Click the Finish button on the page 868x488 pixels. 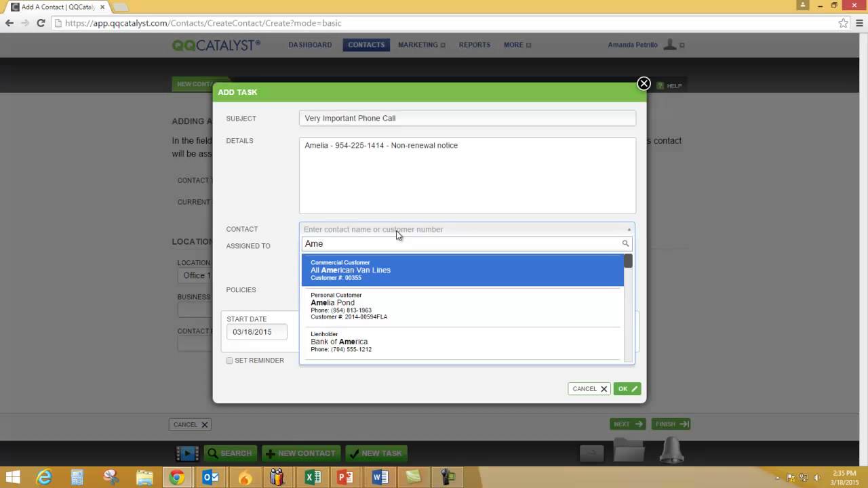point(671,424)
